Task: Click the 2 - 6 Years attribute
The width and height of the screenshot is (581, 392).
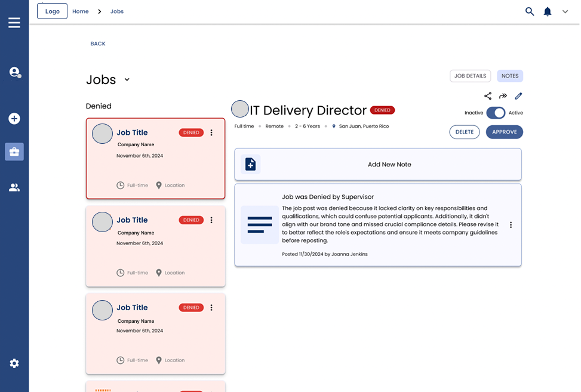Action: pyautogui.click(x=308, y=126)
